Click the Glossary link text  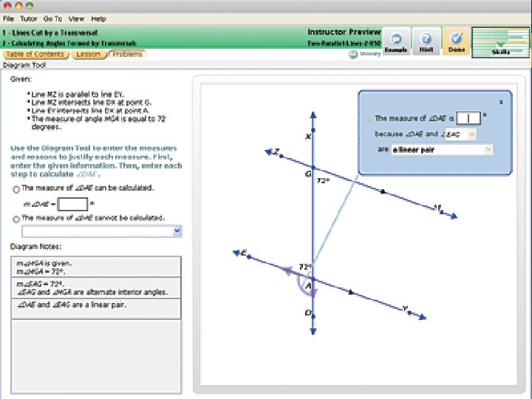tap(370, 54)
